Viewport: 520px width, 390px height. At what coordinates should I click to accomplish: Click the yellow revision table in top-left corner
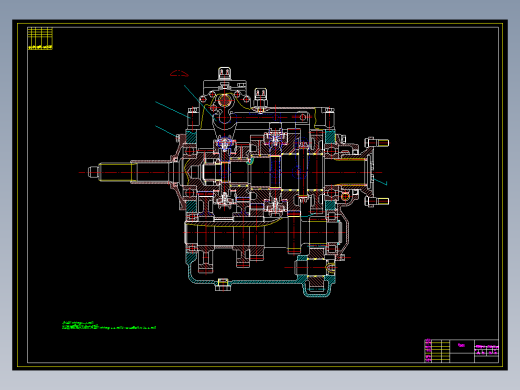tap(40, 38)
